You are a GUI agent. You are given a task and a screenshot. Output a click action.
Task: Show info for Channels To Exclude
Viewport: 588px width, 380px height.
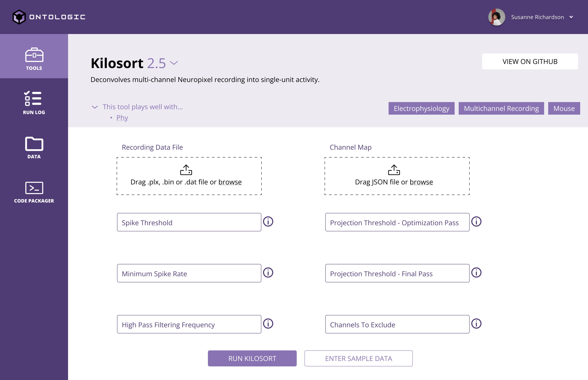pyautogui.click(x=476, y=324)
